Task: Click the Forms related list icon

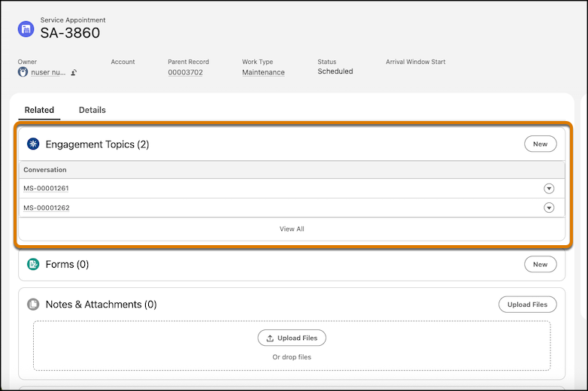Action: point(33,264)
